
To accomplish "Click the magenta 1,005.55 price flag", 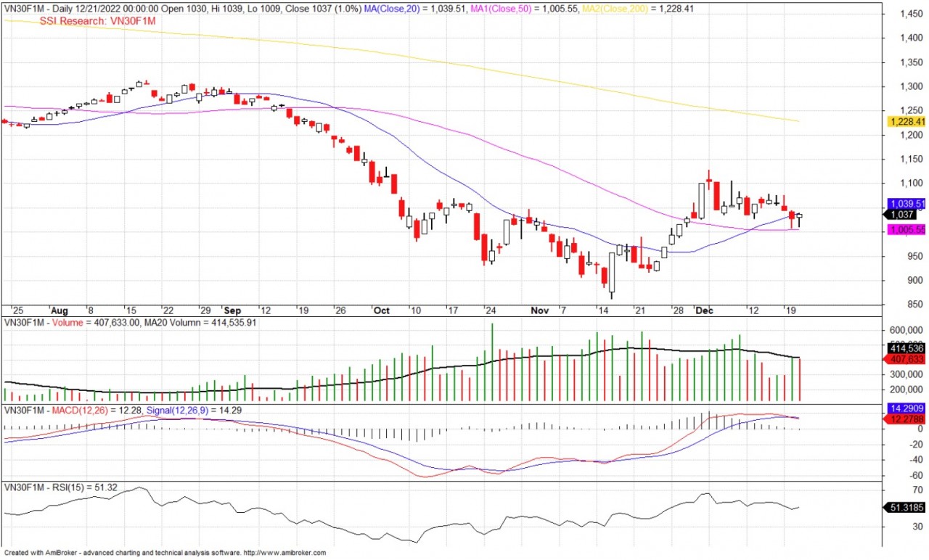I will [907, 229].
